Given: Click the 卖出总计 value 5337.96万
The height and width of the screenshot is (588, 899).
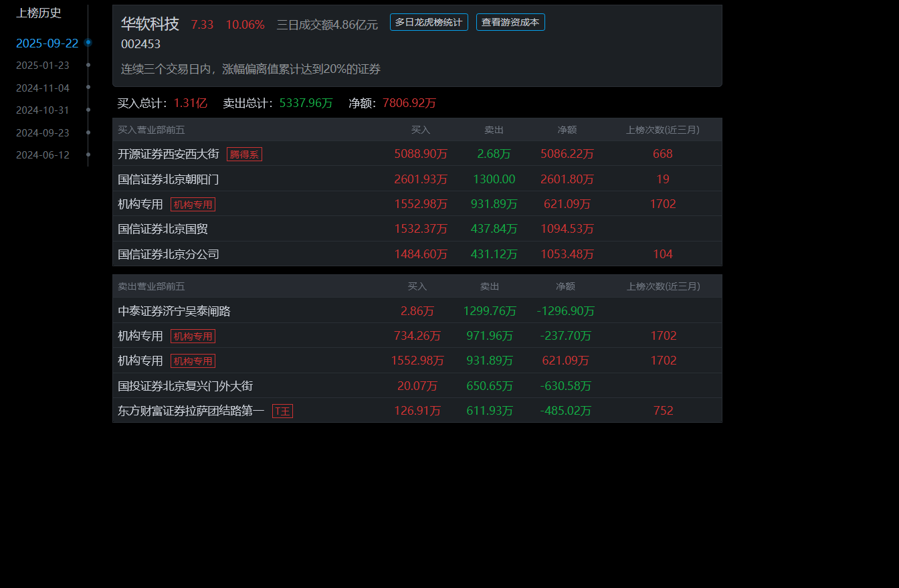Looking at the screenshot, I should (306, 103).
